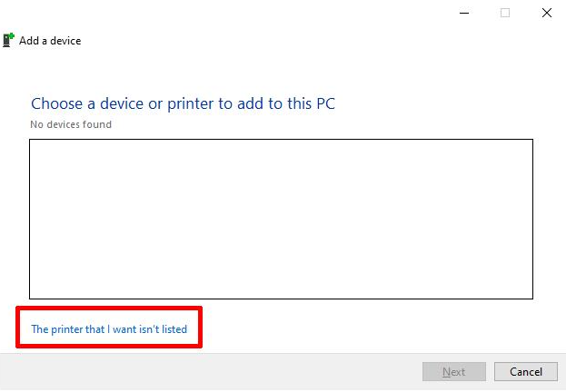Click the bottom border of the device list
Viewport: 566px width, 392px height.
pos(281,299)
